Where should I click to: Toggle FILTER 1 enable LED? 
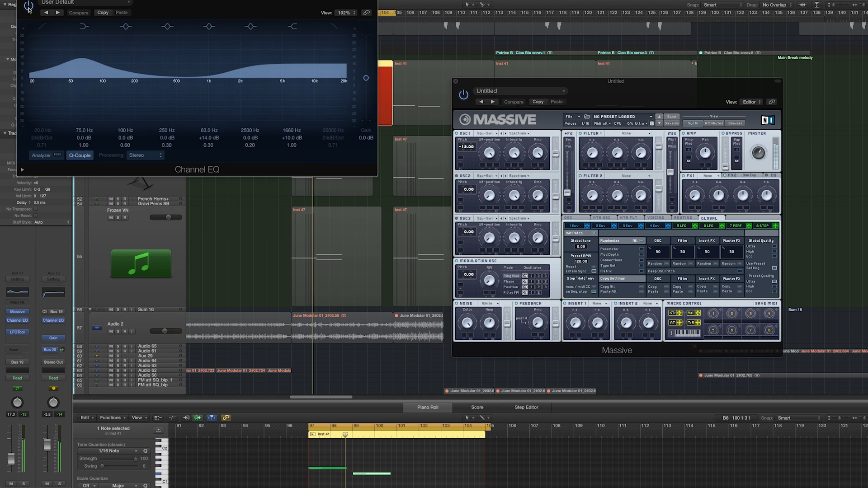(580, 134)
